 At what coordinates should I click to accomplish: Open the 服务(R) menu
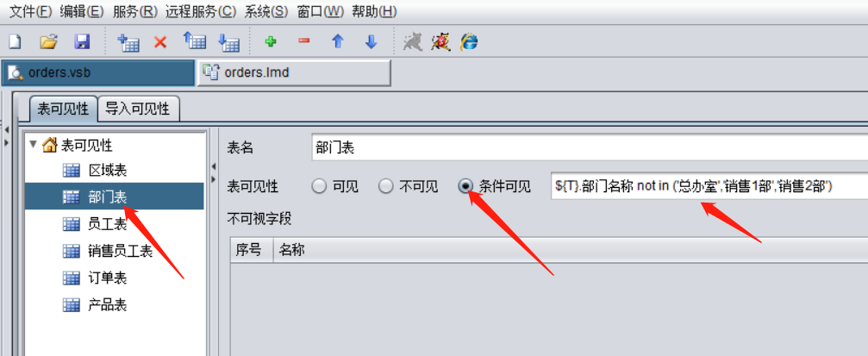(x=135, y=11)
